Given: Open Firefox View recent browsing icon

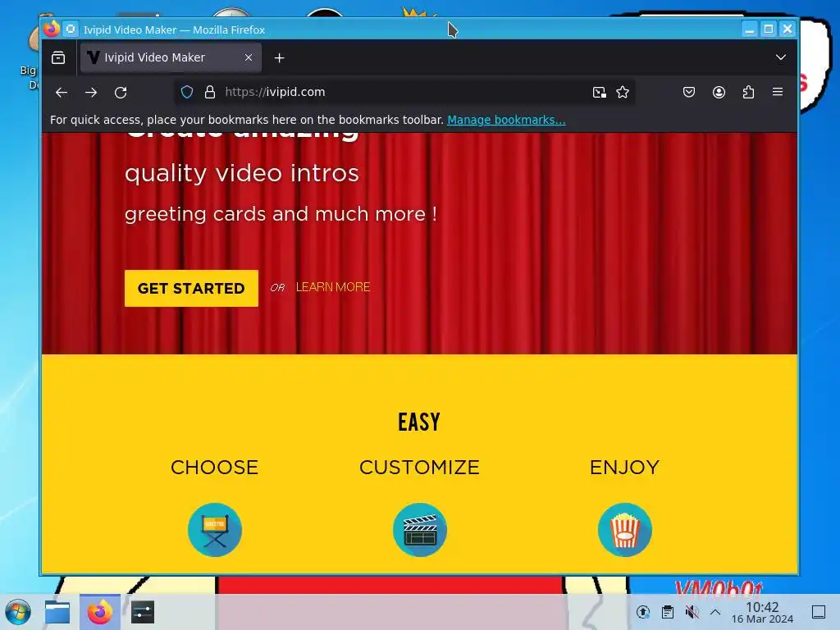Looking at the screenshot, I should tap(58, 57).
